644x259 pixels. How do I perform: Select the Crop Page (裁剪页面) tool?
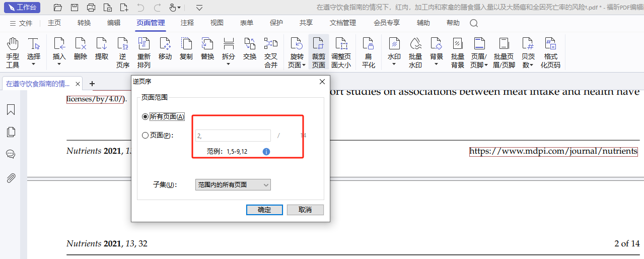[x=318, y=52]
